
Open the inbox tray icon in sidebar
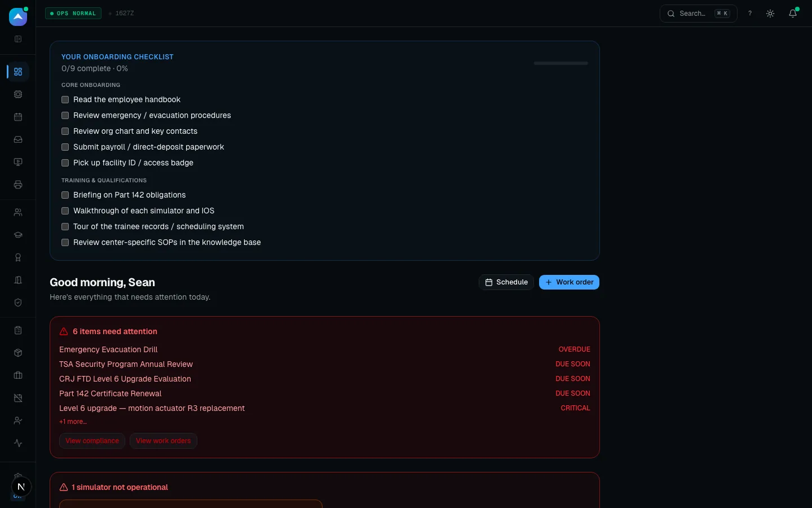[x=18, y=139]
